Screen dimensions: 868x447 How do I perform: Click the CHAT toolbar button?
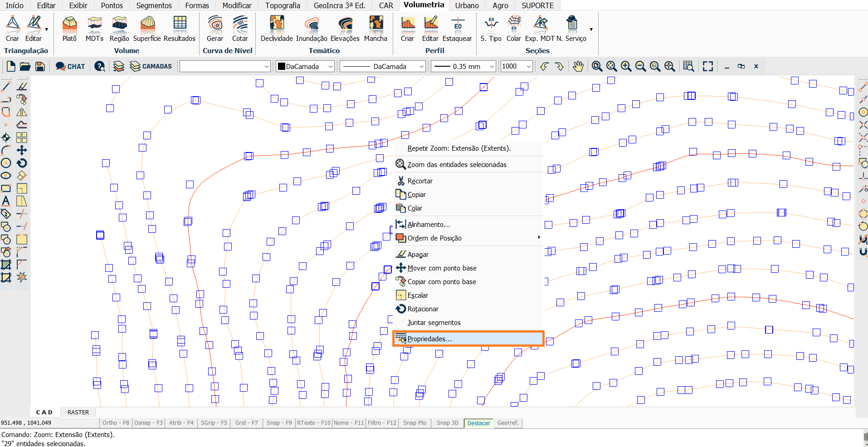[70, 66]
